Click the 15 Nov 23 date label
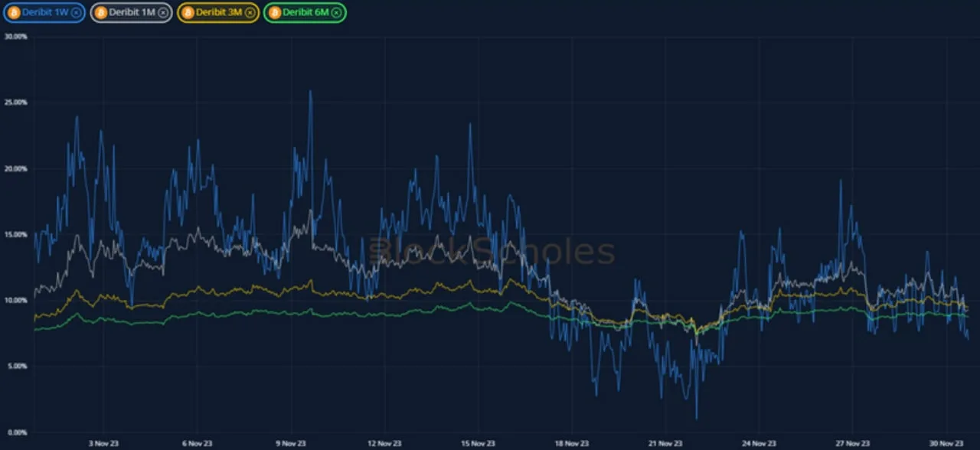 (x=478, y=443)
